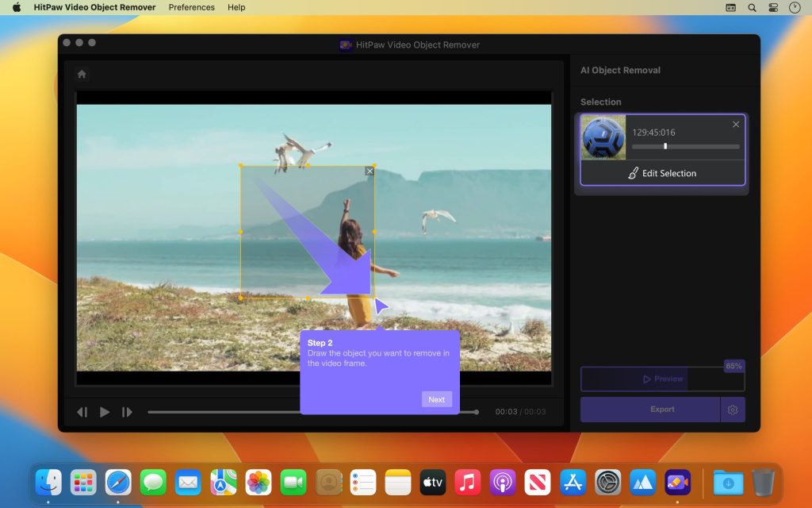Open HitPaw Video Object Remover from the Dock

pos(678,482)
